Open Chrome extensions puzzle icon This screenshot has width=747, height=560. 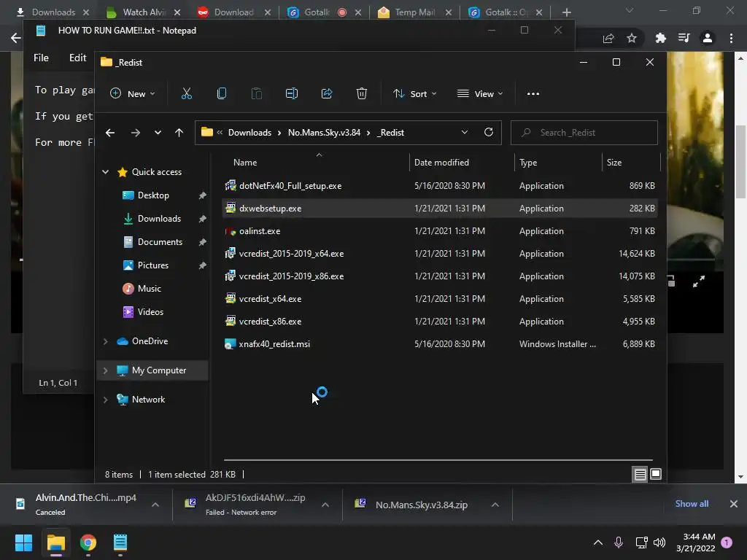click(x=660, y=38)
